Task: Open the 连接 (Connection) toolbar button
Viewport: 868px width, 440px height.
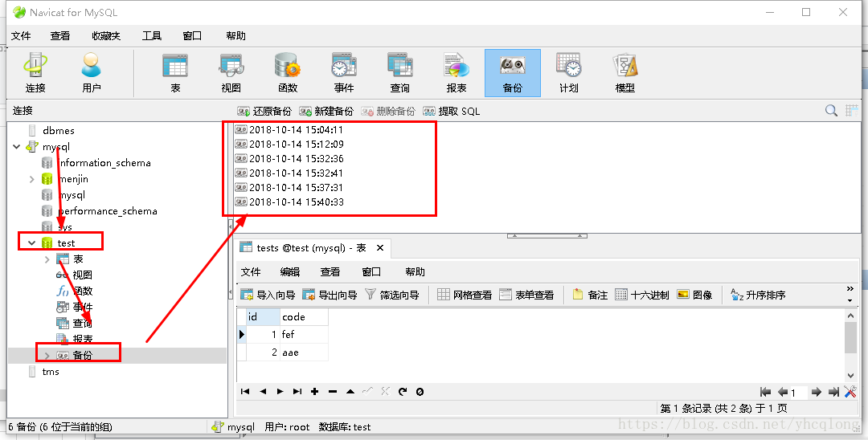Action: coord(35,72)
